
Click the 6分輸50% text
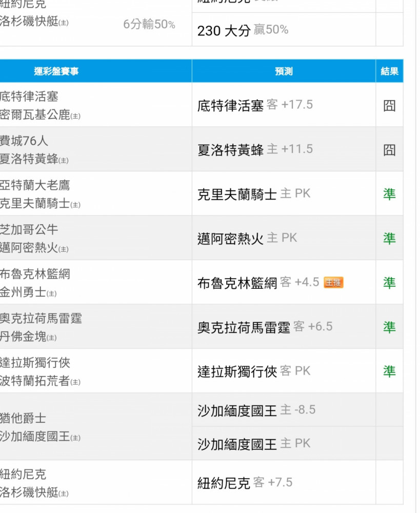click(x=149, y=24)
